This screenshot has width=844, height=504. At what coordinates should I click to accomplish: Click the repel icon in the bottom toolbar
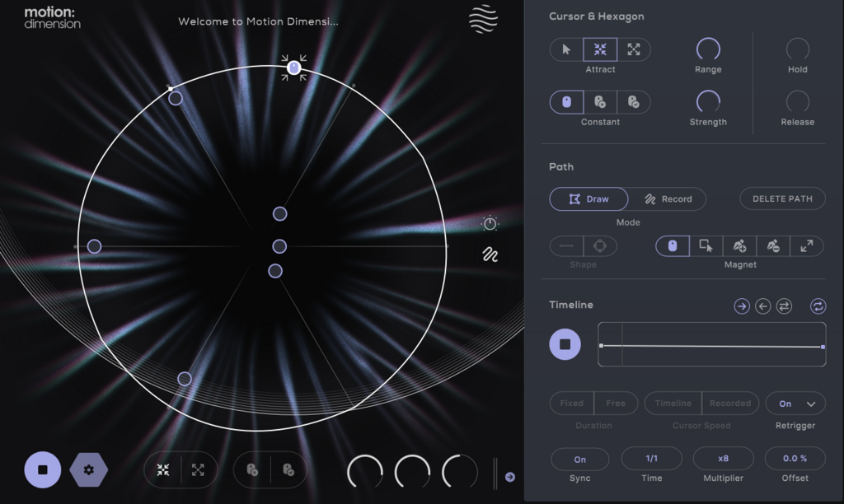pyautogui.click(x=198, y=470)
